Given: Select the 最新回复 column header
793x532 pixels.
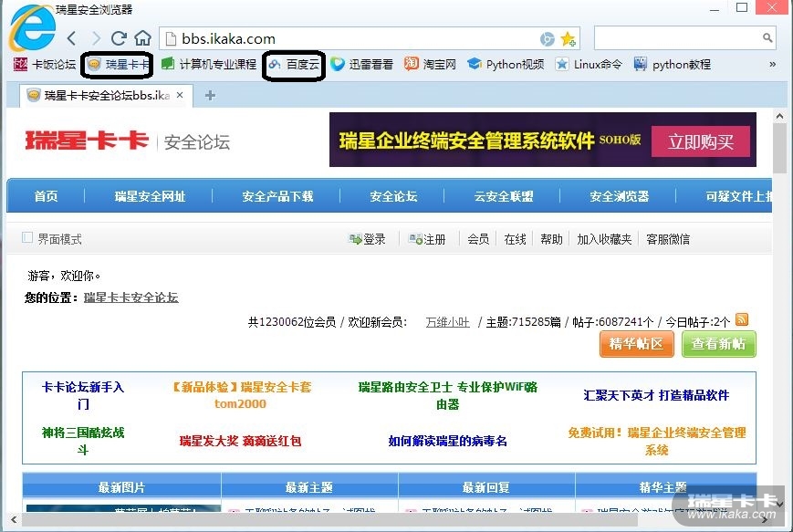Looking at the screenshot, I should [x=486, y=487].
